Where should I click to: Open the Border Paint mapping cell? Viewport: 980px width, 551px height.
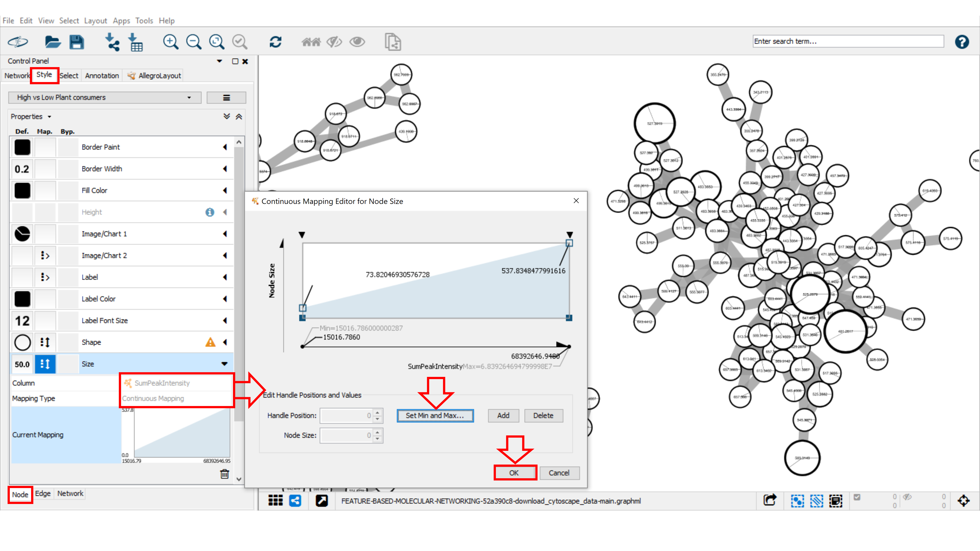[x=45, y=147]
